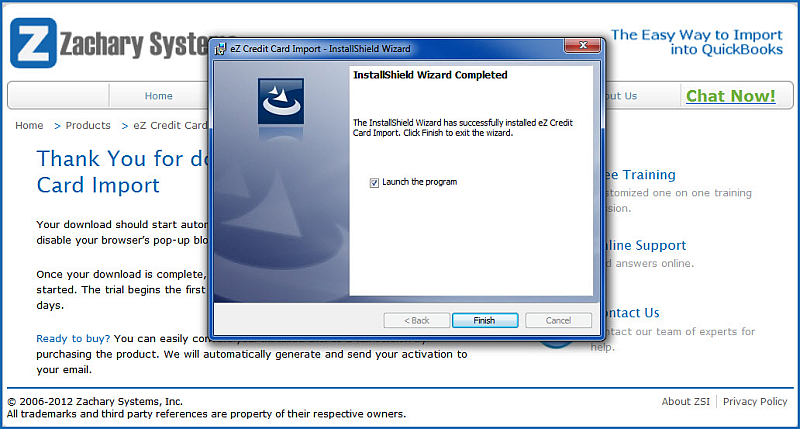Open the Contact Us sidebar link

pos(632,313)
